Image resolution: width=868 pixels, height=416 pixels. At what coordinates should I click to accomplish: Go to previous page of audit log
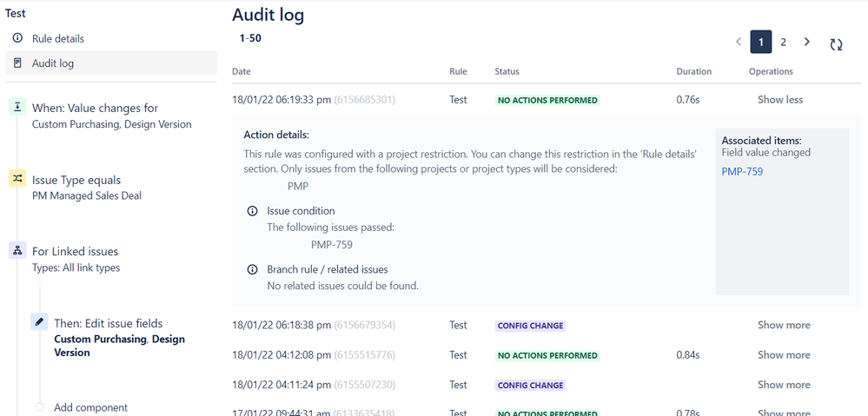(x=738, y=42)
